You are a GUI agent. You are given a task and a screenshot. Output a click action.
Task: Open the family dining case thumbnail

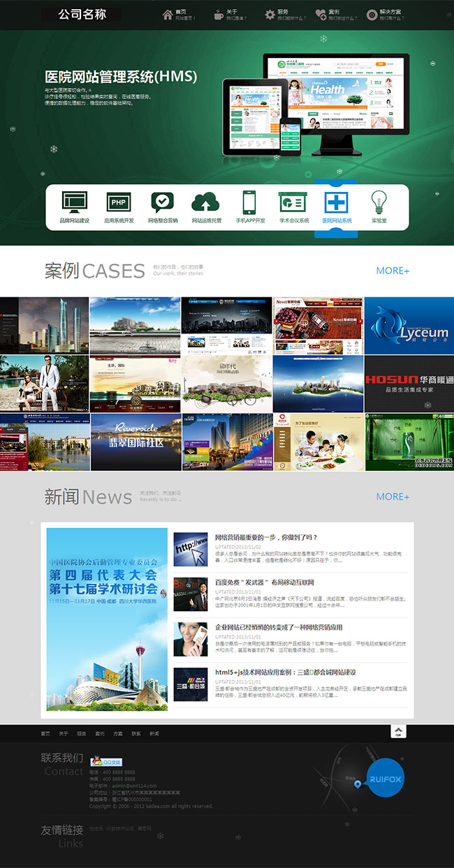[x=318, y=442]
